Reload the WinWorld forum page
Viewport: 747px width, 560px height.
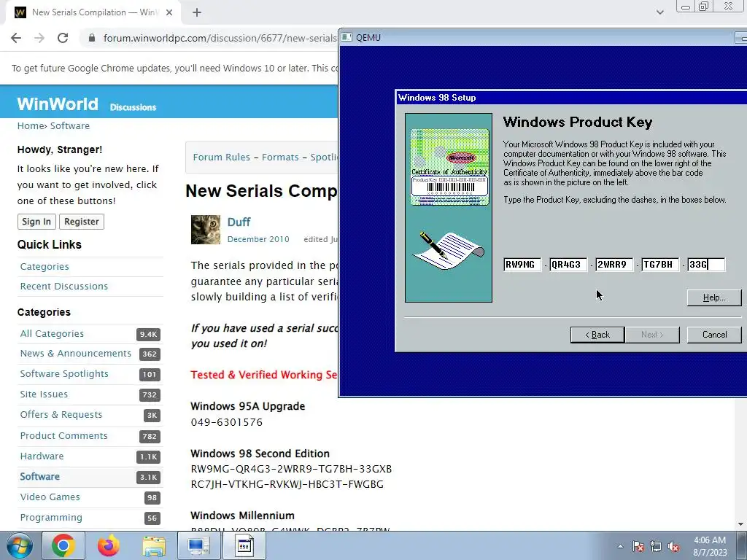coord(63,38)
